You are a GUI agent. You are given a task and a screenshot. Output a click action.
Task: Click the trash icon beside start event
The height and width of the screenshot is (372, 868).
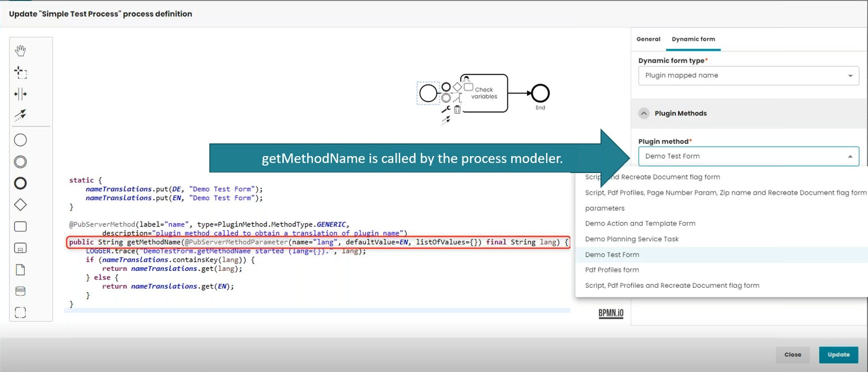click(x=457, y=110)
